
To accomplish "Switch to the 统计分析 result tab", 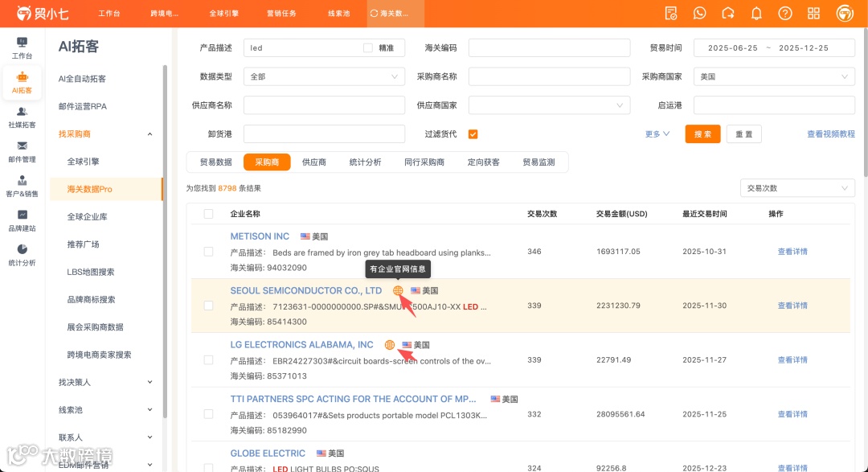I will (365, 162).
